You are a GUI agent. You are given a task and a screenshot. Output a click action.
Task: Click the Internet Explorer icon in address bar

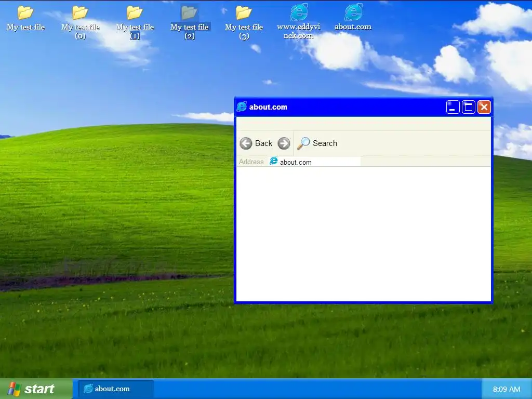pos(273,161)
